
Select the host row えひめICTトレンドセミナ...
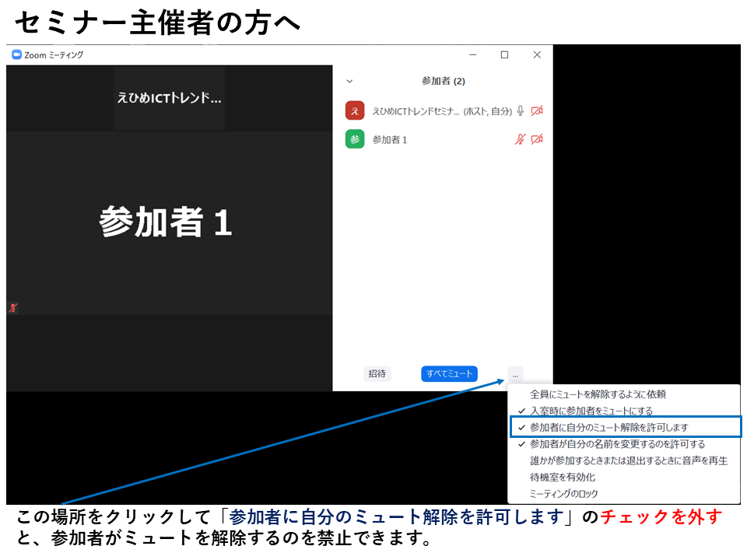click(443, 111)
